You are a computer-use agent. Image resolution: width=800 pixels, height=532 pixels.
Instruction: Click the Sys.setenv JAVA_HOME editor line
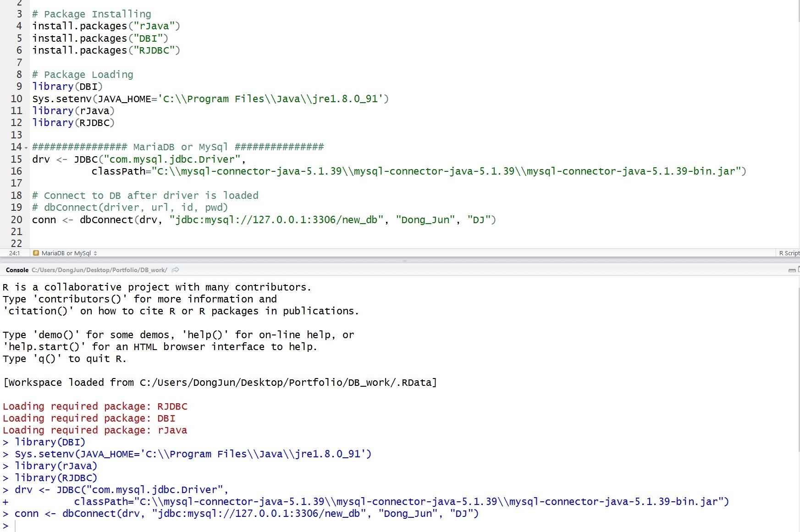210,99
